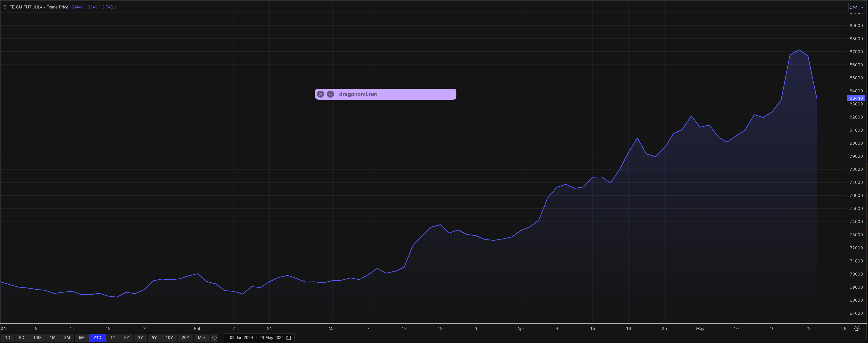The image size is (868, 343).
Task: Select the YTD range button
Action: [x=97, y=338]
